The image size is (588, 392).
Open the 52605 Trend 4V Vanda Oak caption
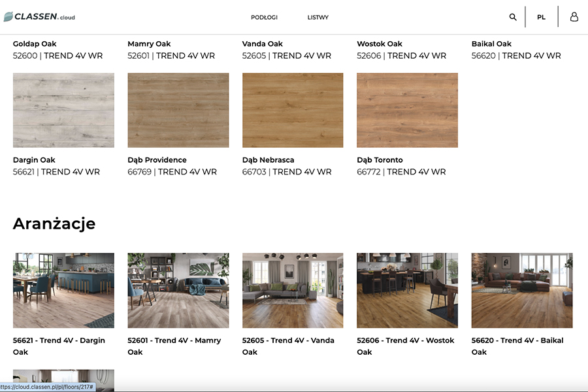[288, 346]
